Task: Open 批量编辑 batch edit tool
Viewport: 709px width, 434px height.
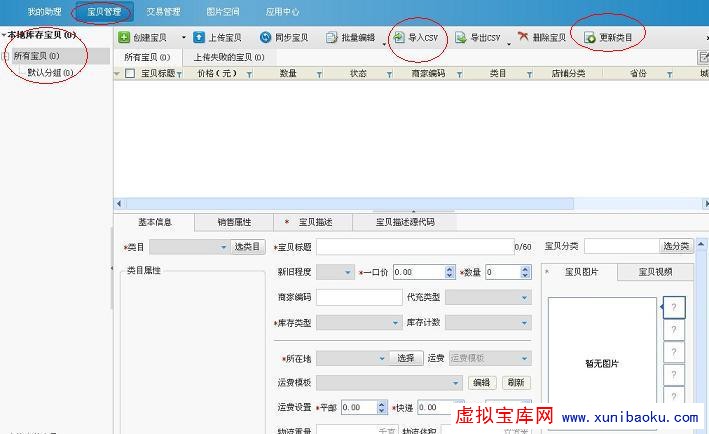Action: pyautogui.click(x=351, y=37)
